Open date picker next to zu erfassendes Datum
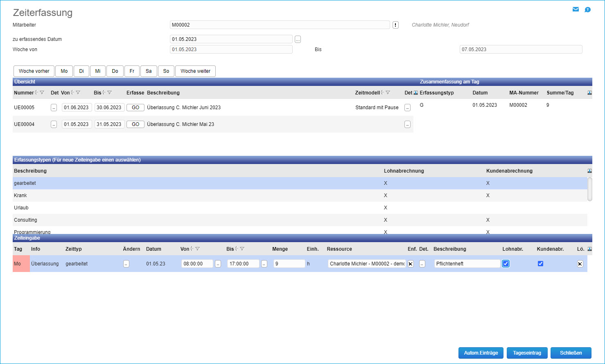The width and height of the screenshot is (605, 364). pos(298,39)
